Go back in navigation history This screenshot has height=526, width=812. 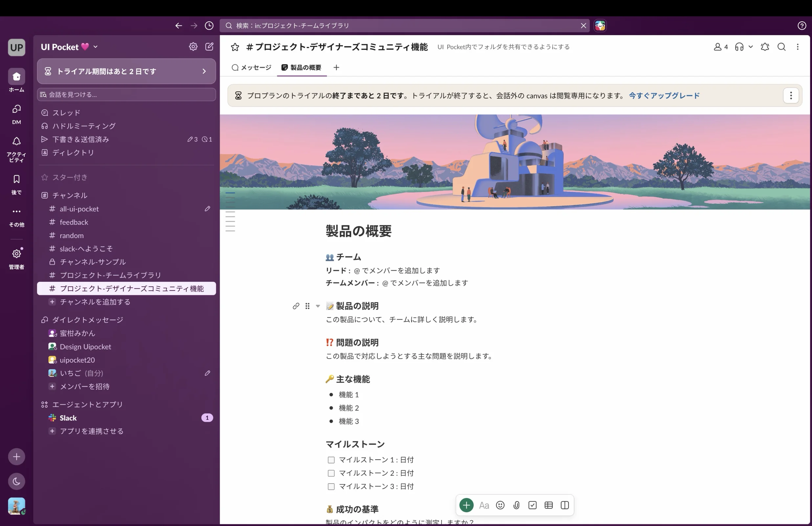click(178, 26)
